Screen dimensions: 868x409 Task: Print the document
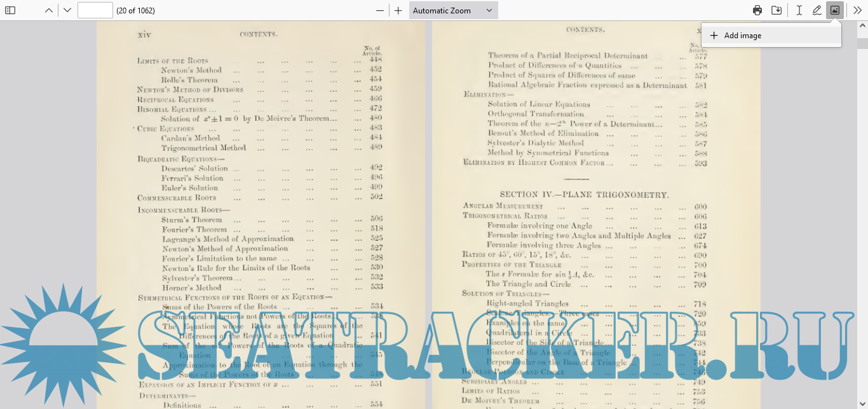(x=757, y=10)
